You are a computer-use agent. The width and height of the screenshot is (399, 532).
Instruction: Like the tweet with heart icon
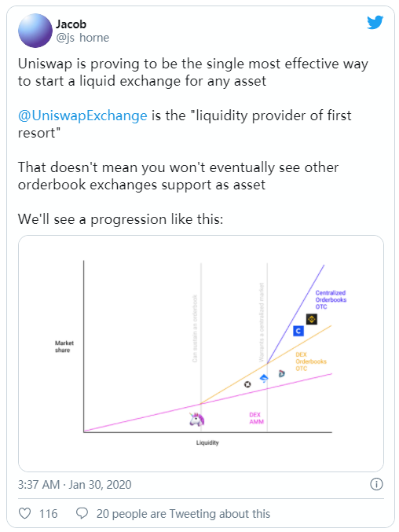tap(25, 513)
